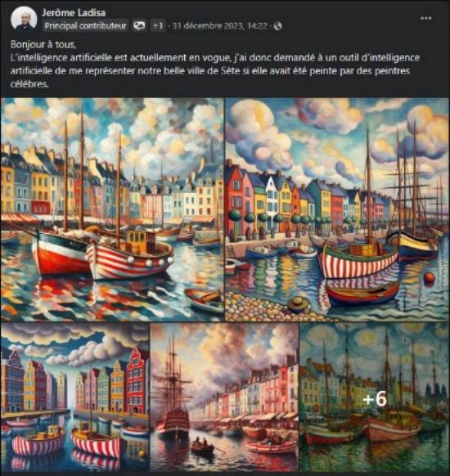This screenshot has height=476, width=450.
Task: Click the image badge icon beside contributor label
Action: (139, 26)
